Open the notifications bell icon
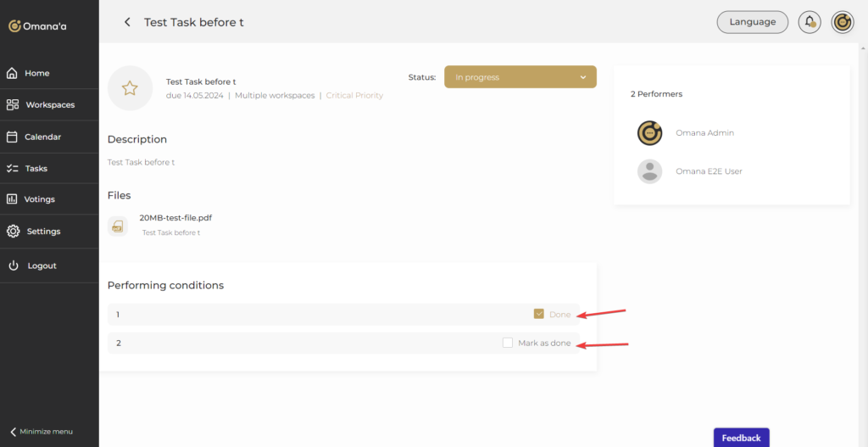 [x=810, y=22]
